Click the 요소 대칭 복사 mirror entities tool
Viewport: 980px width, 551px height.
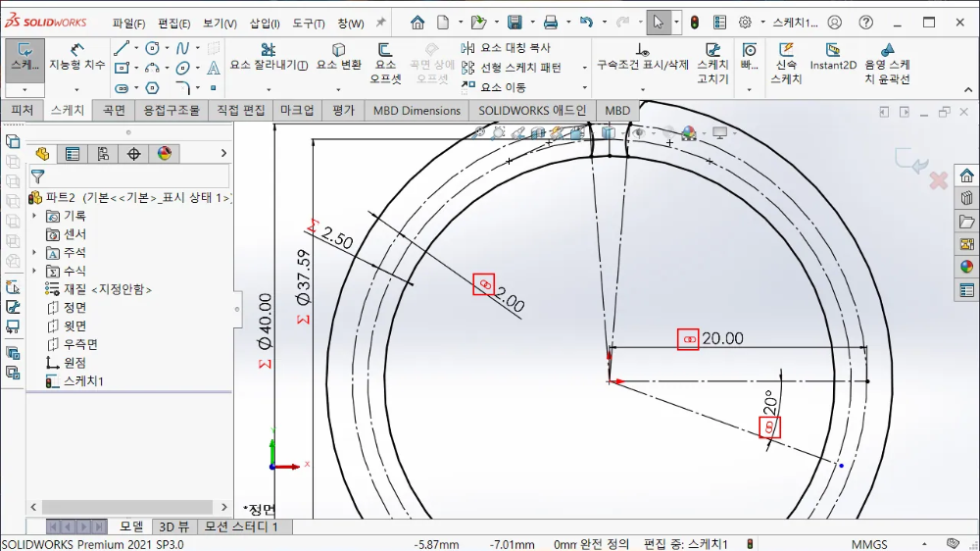tap(507, 47)
